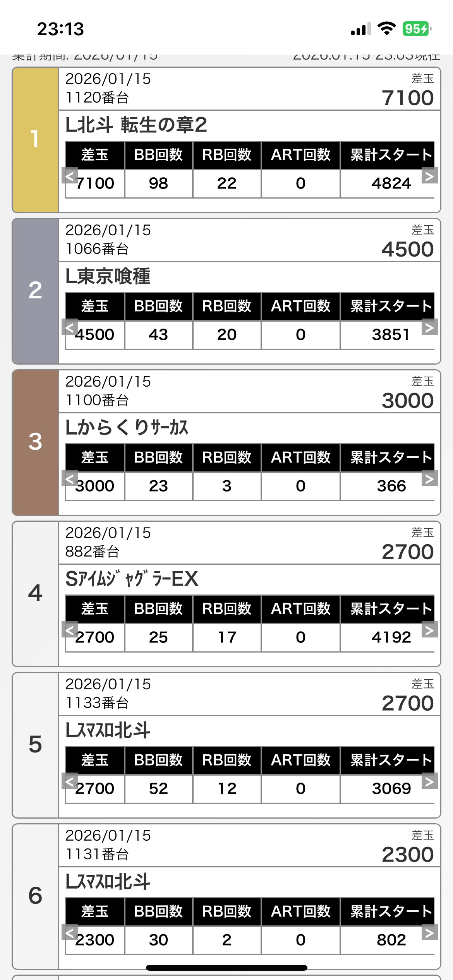Tap the bronze rank 3 badge
This screenshot has height=980, width=453.
[35, 442]
